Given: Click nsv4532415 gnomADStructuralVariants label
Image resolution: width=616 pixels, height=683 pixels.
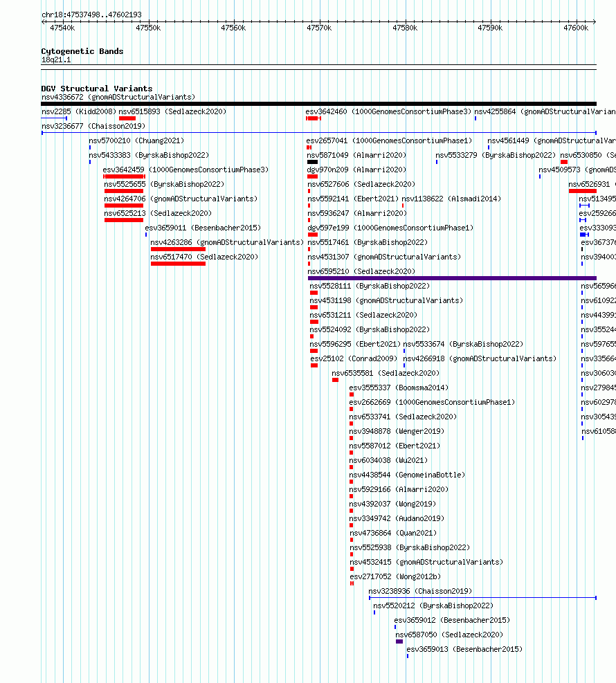Looking at the screenshot, I should (x=426, y=562).
